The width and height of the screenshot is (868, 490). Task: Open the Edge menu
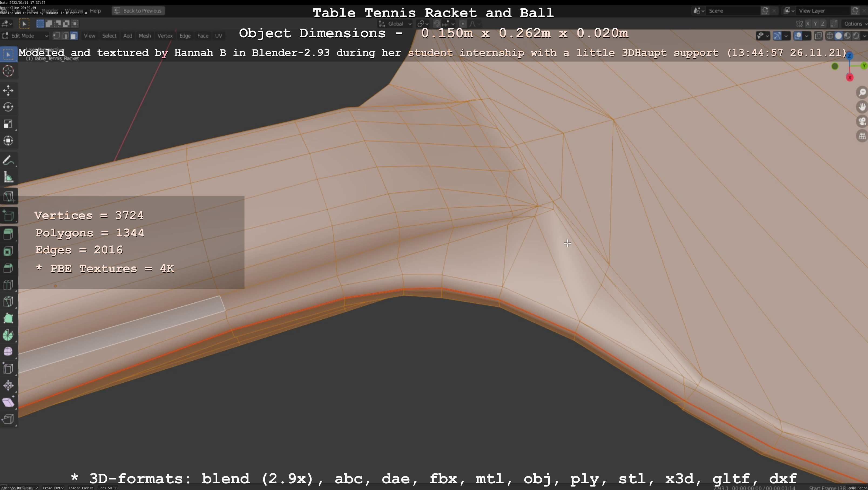point(185,36)
